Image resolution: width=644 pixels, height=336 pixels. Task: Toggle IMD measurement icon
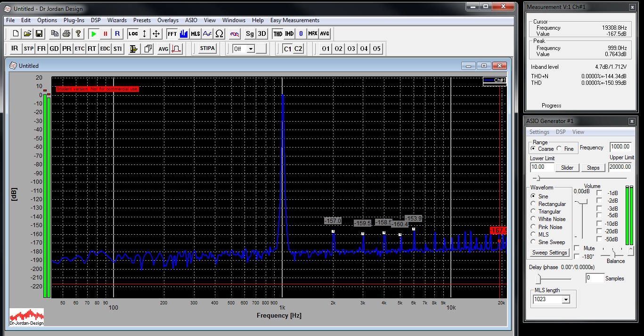pyautogui.click(x=289, y=33)
